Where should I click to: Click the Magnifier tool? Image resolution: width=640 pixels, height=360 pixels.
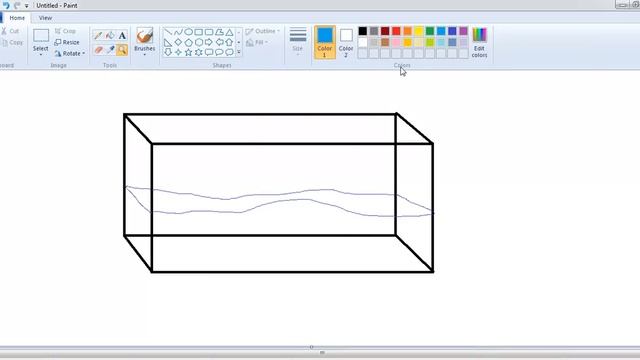coord(122,50)
